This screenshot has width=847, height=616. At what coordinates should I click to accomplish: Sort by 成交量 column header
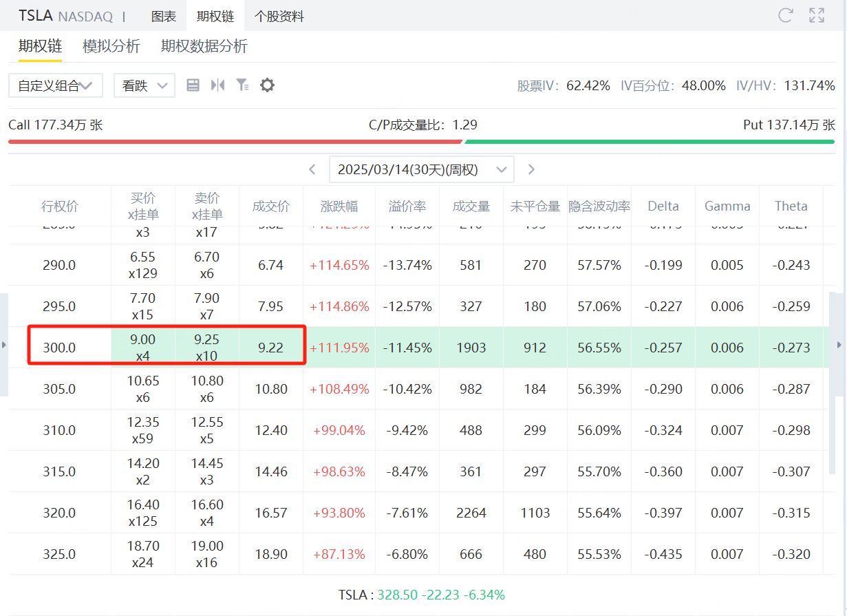(x=471, y=206)
